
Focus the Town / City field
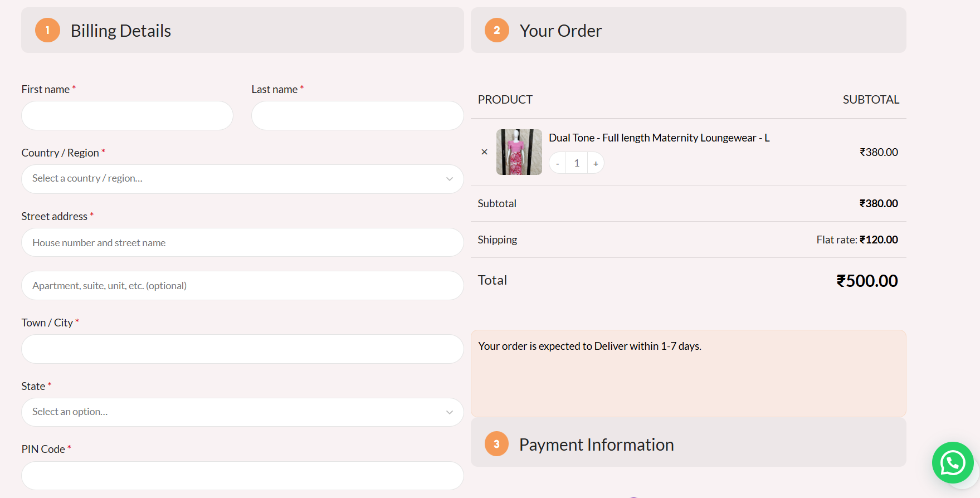click(x=242, y=349)
